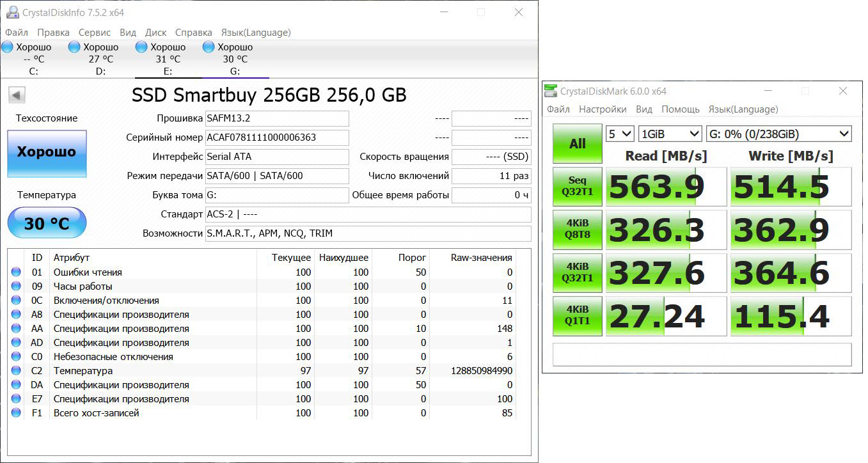Click the CrystalDiskMark app icon in title bar

(x=550, y=91)
